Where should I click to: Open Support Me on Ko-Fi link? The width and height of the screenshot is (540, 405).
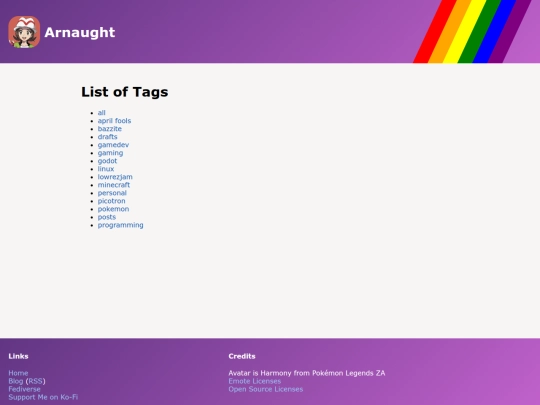coord(43,397)
